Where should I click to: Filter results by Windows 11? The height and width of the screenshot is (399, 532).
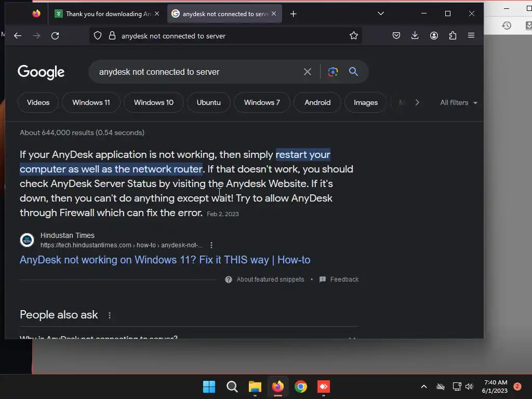click(x=91, y=102)
